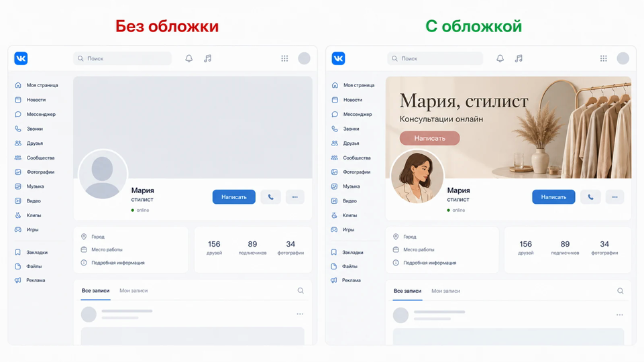This screenshot has width=644, height=362.
Task: Open Фотографии in left mockup sidebar
Action: [34, 172]
